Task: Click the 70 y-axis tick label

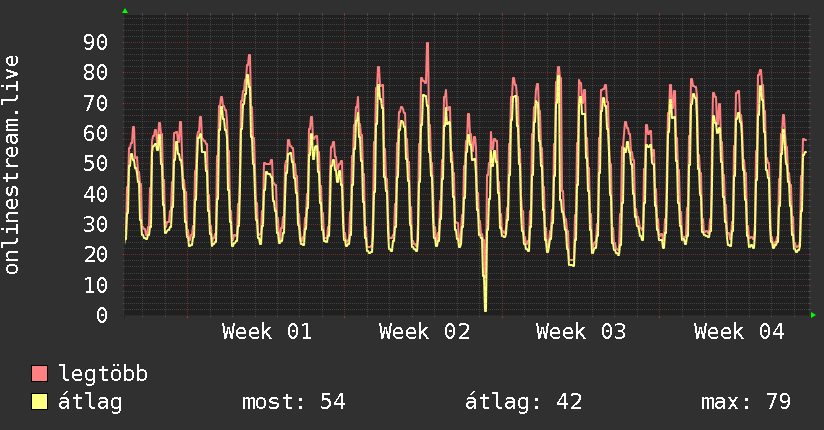Action: coord(96,103)
